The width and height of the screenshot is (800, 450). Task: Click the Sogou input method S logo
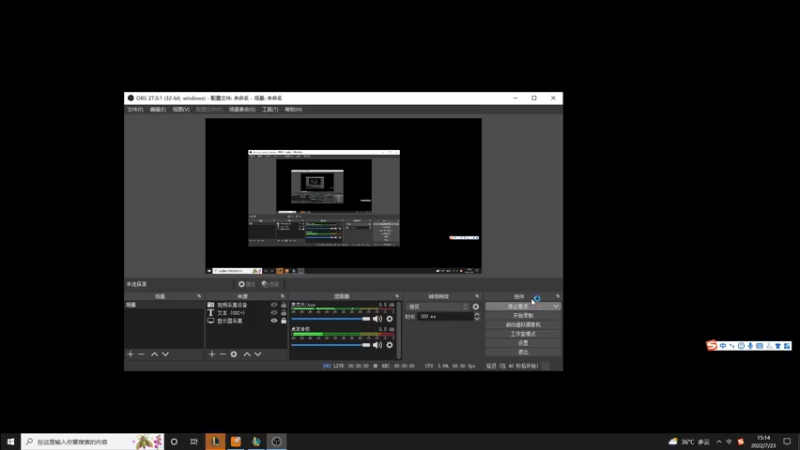(711, 345)
